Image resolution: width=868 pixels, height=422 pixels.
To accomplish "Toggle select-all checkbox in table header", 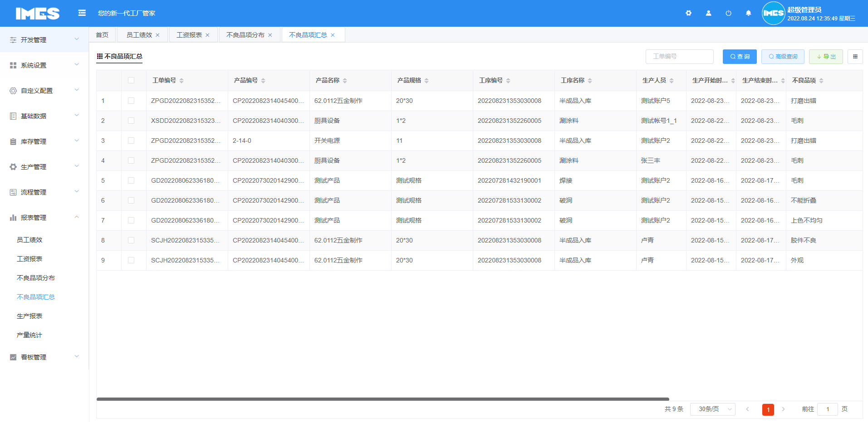I will tap(131, 80).
